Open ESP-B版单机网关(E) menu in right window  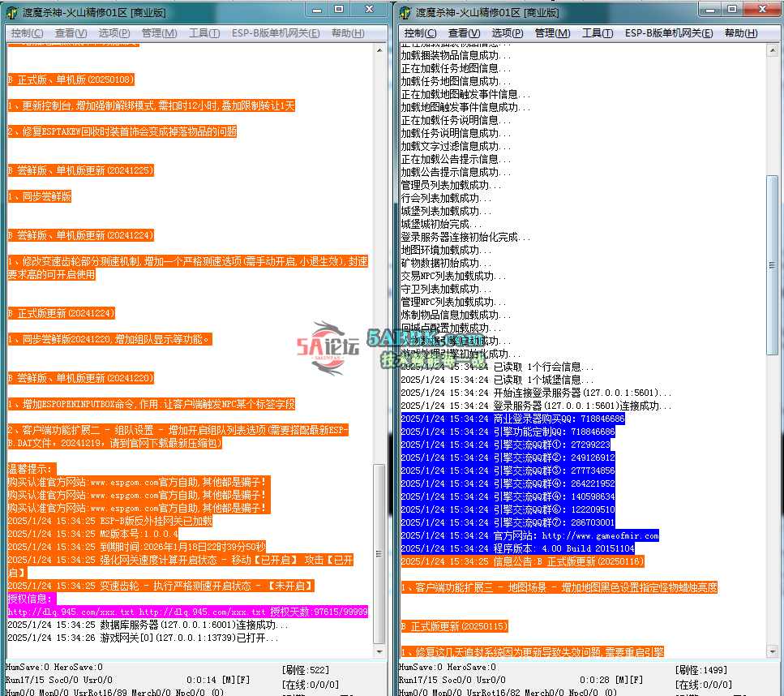[x=669, y=33]
